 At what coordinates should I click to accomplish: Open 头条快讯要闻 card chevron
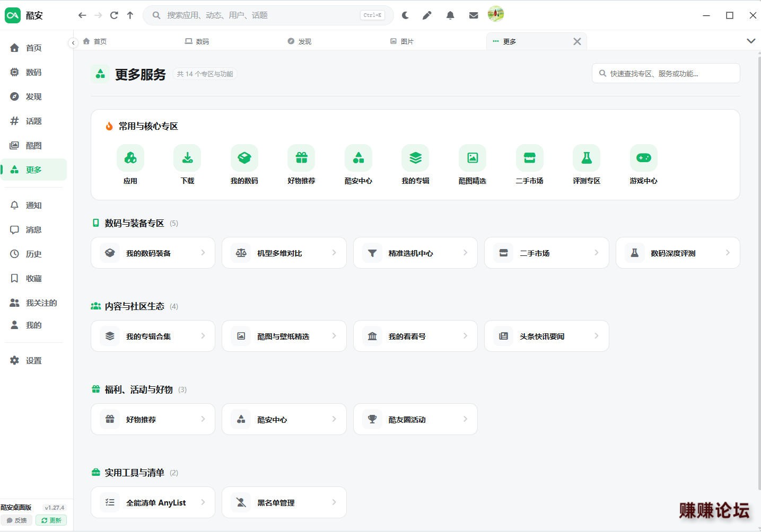(x=597, y=336)
